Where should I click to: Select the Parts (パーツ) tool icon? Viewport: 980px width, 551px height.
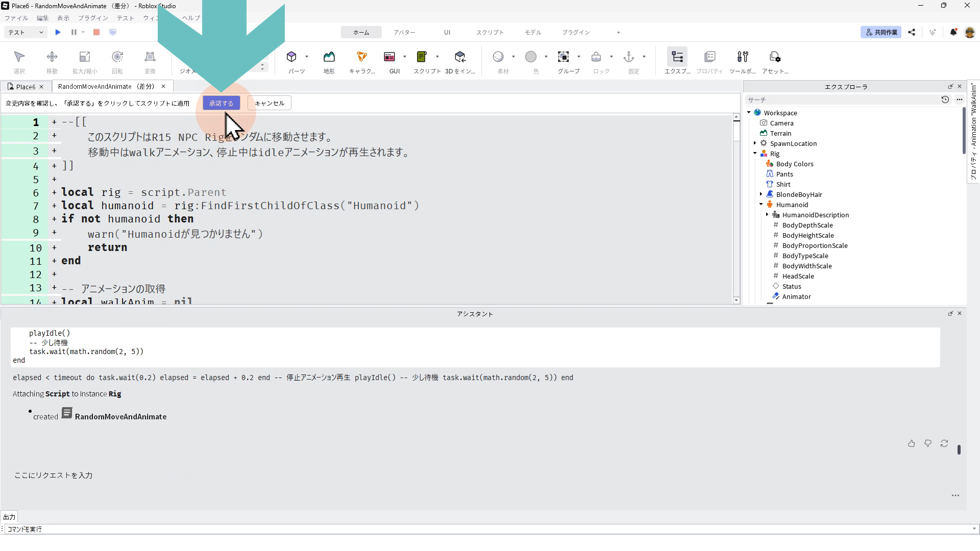[x=291, y=57]
